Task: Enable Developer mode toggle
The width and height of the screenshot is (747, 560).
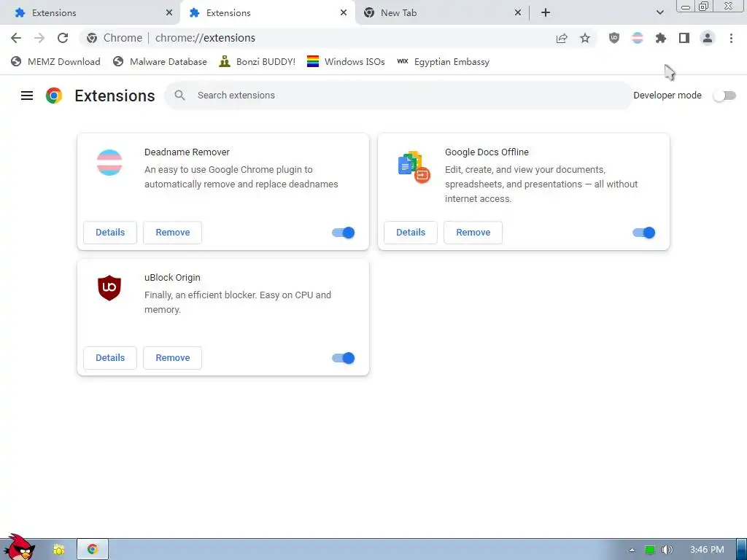Action: click(724, 96)
